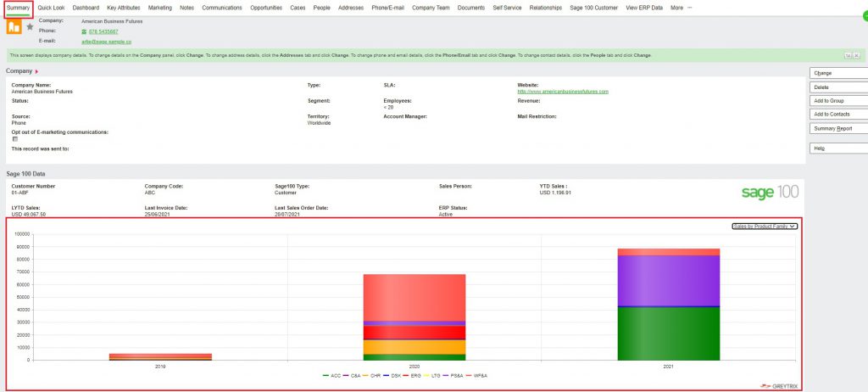Image resolution: width=868 pixels, height=392 pixels.
Task: Click the green ACC segment of 2021 bar
Action: coord(668,333)
